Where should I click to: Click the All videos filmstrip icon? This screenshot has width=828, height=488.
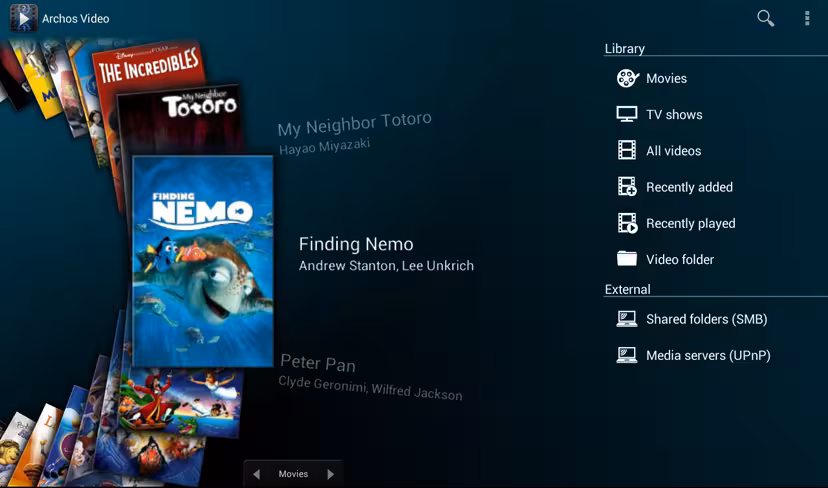(627, 150)
